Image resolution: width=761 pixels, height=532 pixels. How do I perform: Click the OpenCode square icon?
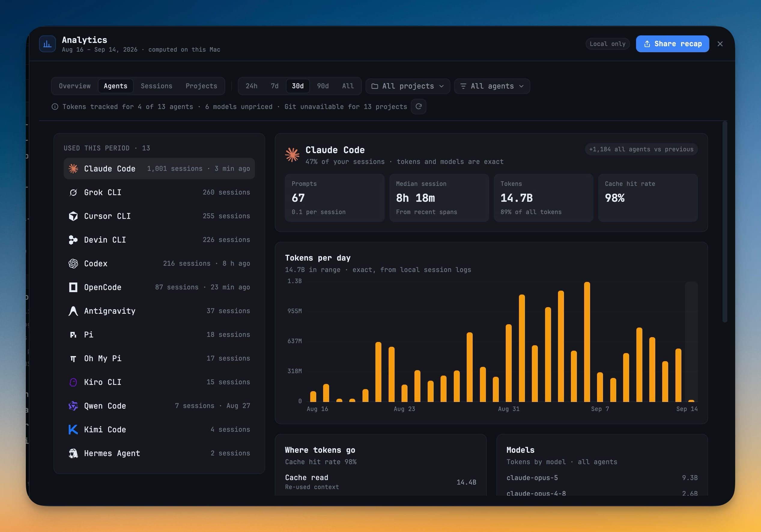73,287
